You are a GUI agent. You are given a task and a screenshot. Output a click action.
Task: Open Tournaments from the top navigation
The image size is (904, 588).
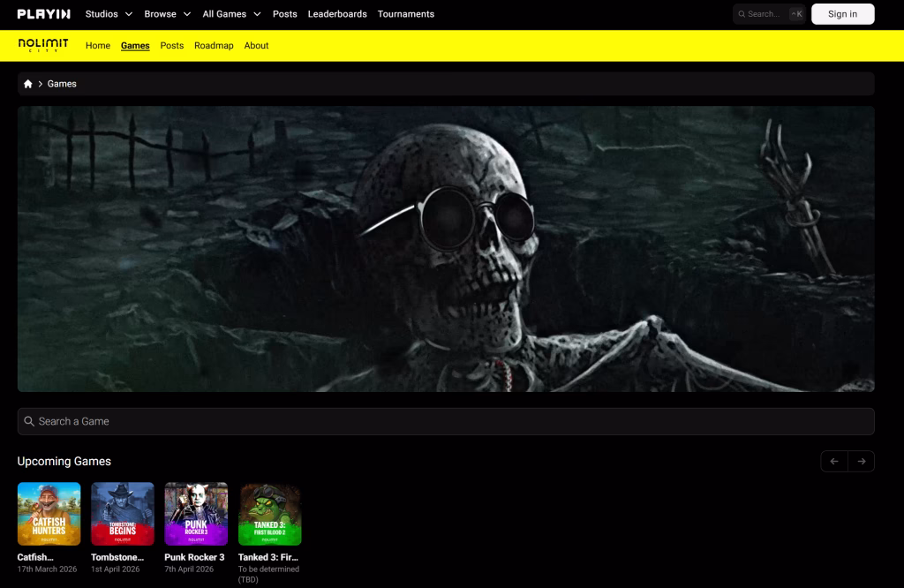tap(406, 14)
